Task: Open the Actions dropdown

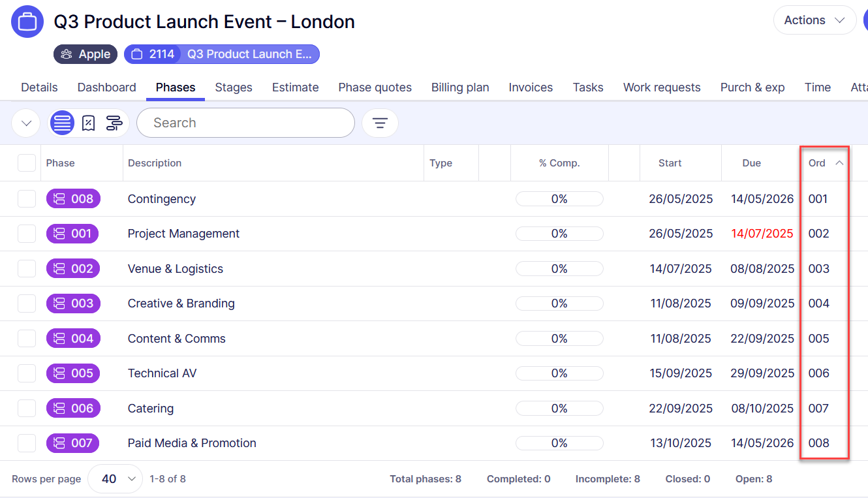Action: click(814, 20)
